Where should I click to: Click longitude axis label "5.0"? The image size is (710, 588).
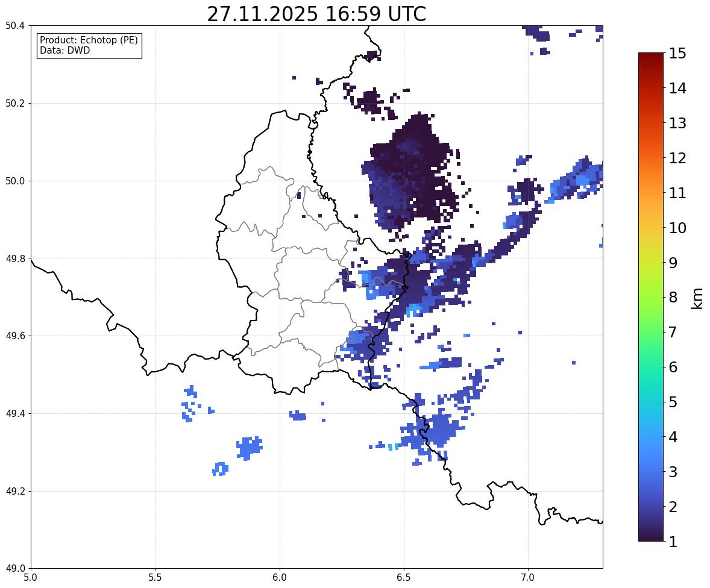tap(31, 578)
